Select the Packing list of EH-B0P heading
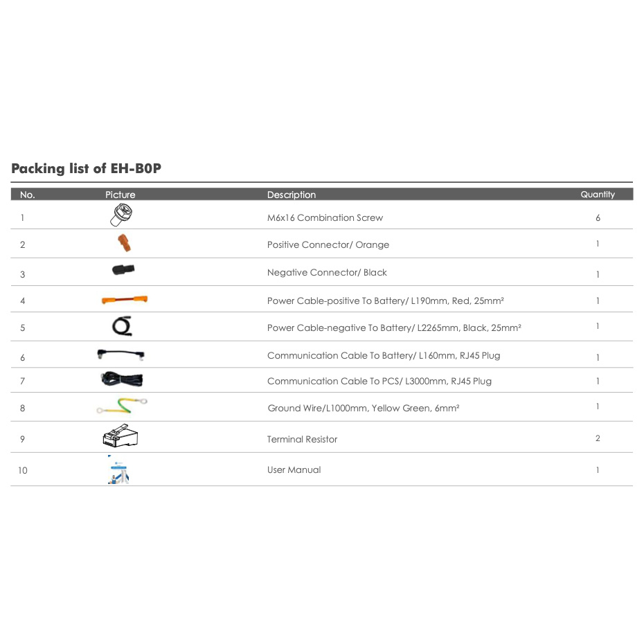This screenshot has height=644, width=644. click(x=87, y=168)
